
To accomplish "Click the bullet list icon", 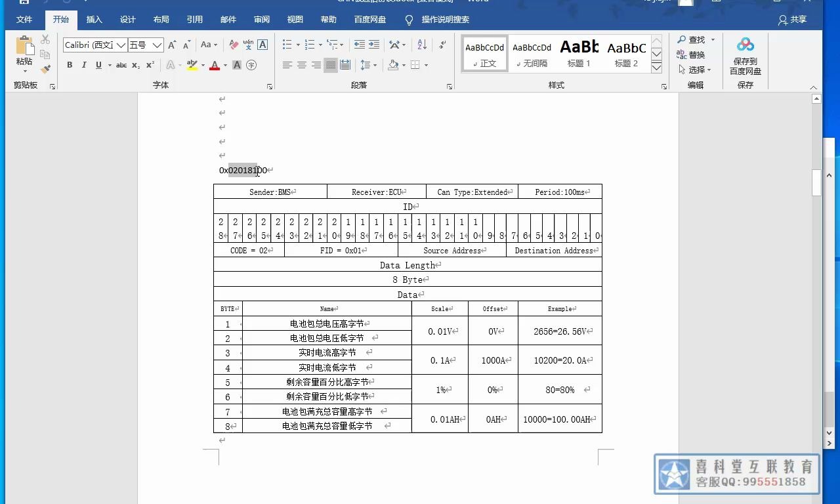I will coord(287,45).
